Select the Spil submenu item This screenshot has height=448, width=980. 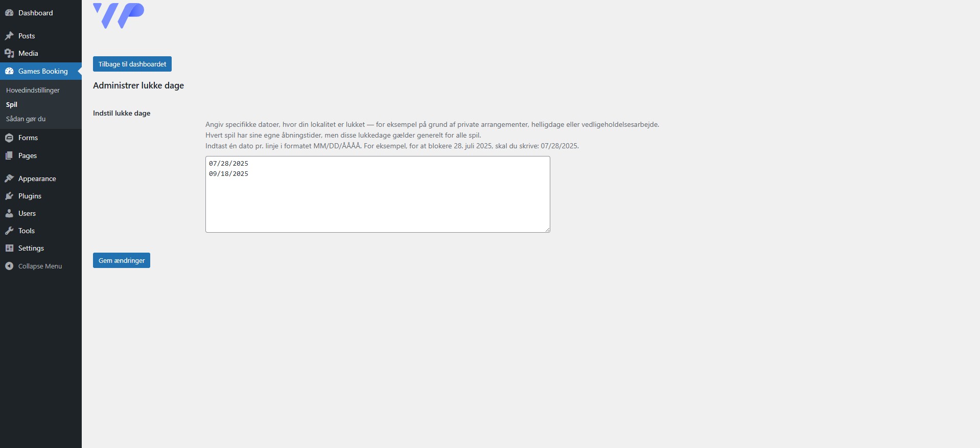click(12, 104)
